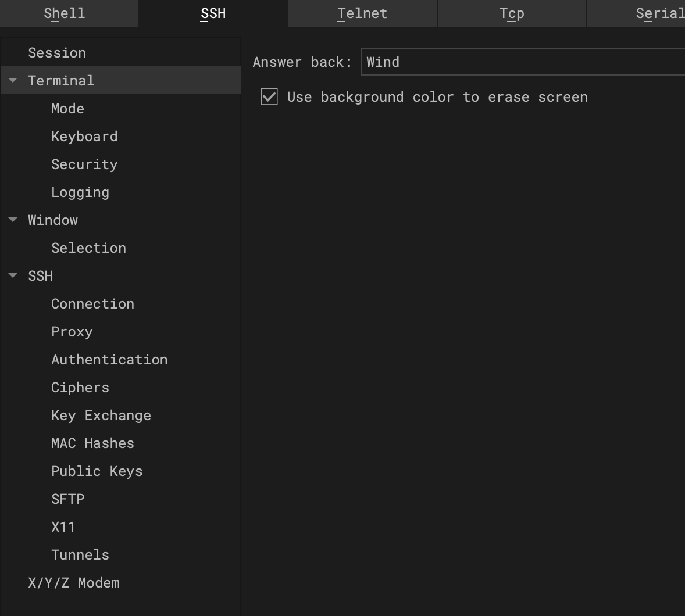The height and width of the screenshot is (616, 685).
Task: Open the Keyboard settings under Terminal
Action: point(84,136)
